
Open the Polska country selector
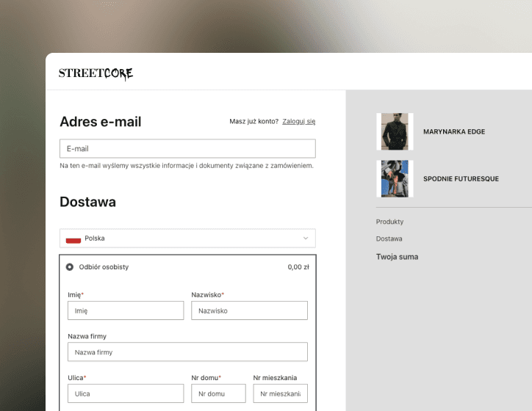[x=187, y=239]
